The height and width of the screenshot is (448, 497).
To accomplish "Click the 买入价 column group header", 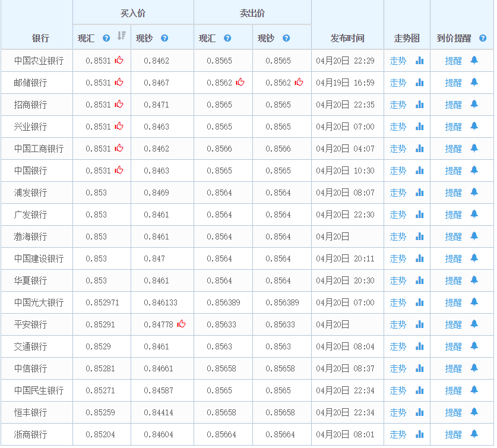I will [x=133, y=13].
